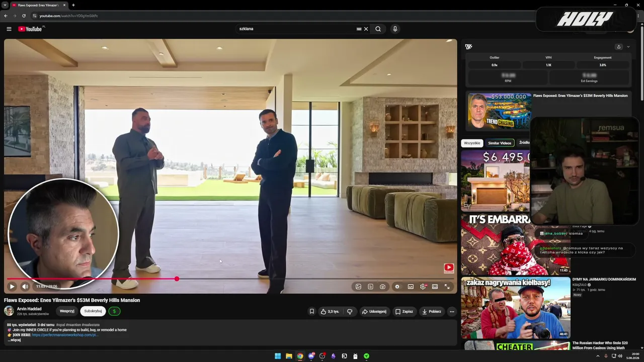Clear the search box text
644x362 pixels.
tap(366, 29)
